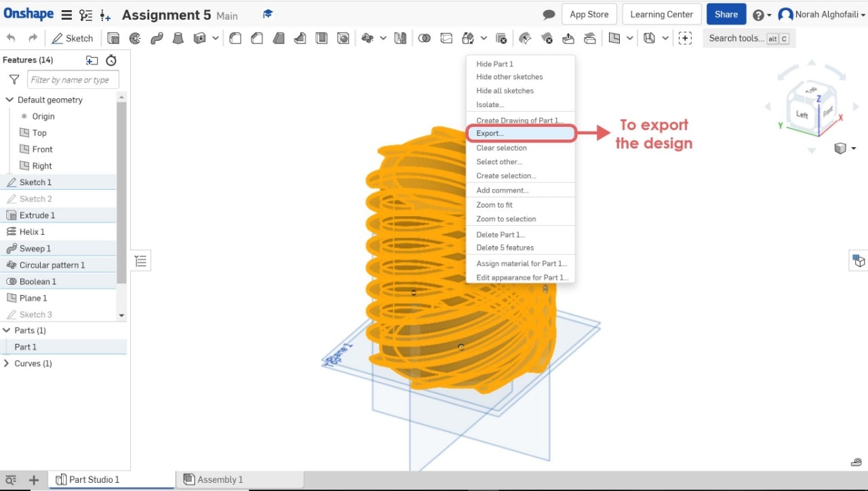Choose Export... from context menu

pos(521,134)
